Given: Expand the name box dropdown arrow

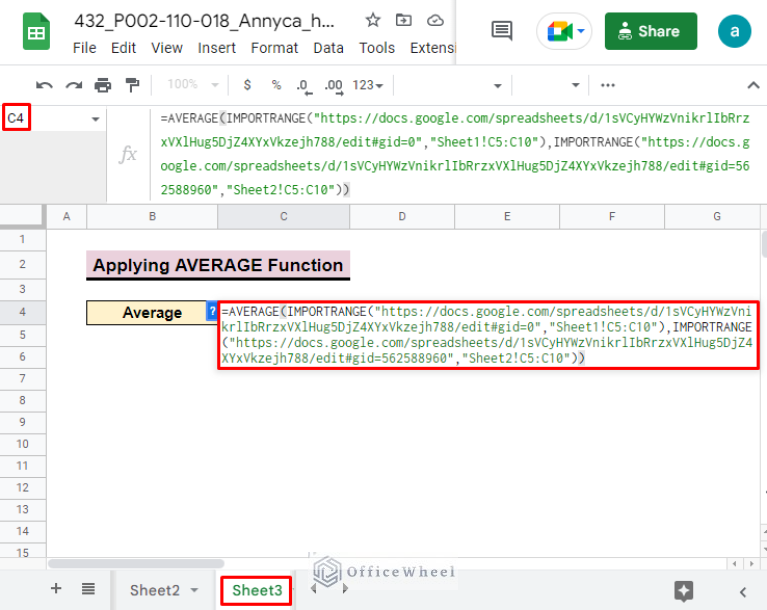Looking at the screenshot, I should [95, 119].
